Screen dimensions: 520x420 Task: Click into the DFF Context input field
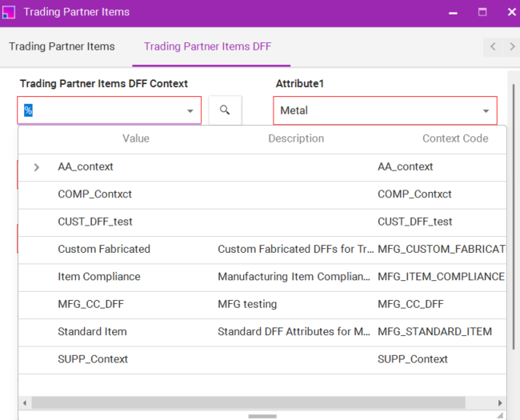100,111
